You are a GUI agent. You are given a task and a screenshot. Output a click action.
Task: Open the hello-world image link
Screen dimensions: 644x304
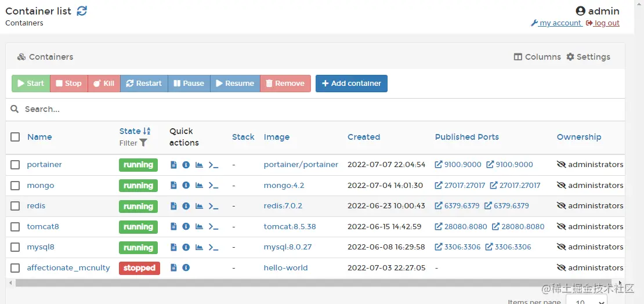285,268
